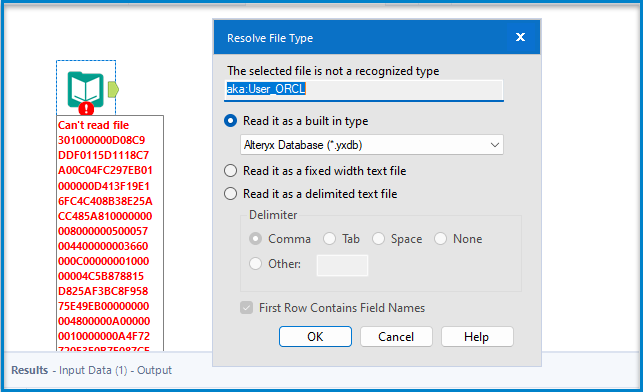
Task: Close the Resolve File Type dialog
Action: [520, 37]
